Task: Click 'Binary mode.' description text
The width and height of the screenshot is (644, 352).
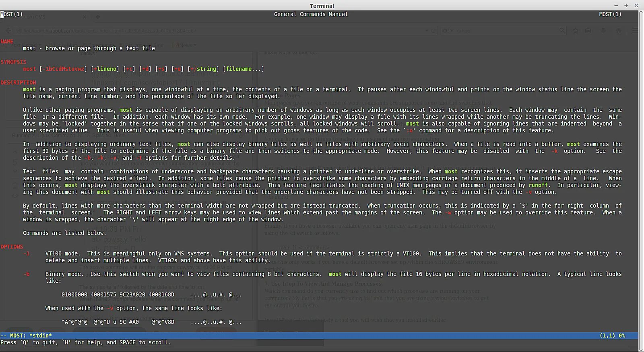Action: [x=64, y=274]
